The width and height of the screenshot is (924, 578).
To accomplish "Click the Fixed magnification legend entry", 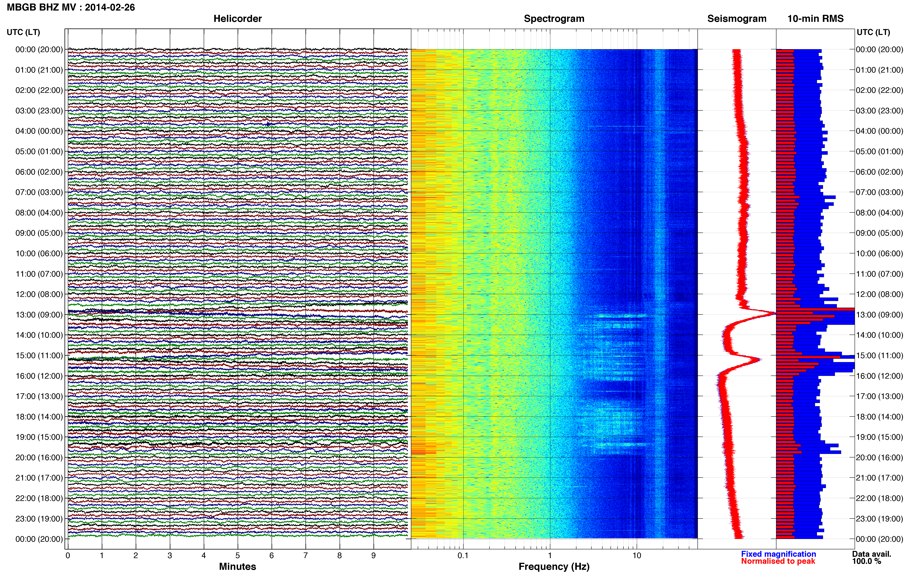I will coord(778,554).
